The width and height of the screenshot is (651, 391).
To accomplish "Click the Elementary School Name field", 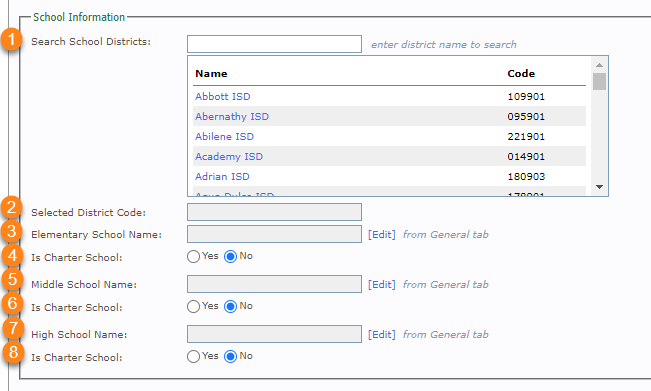I will click(x=274, y=234).
